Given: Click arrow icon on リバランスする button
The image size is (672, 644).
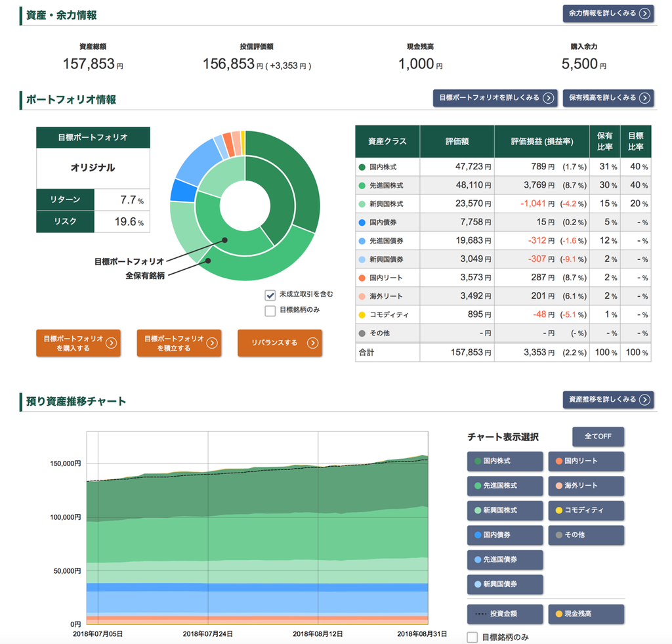Looking at the screenshot, I should tap(313, 343).
